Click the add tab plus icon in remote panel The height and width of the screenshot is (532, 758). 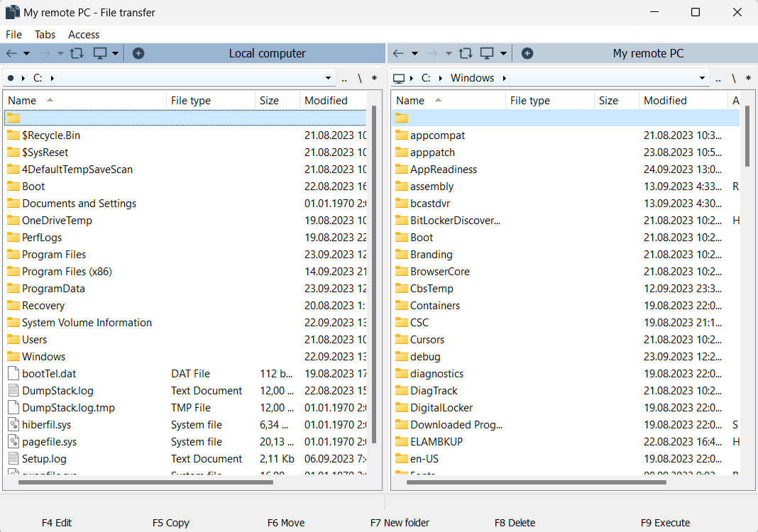(527, 53)
